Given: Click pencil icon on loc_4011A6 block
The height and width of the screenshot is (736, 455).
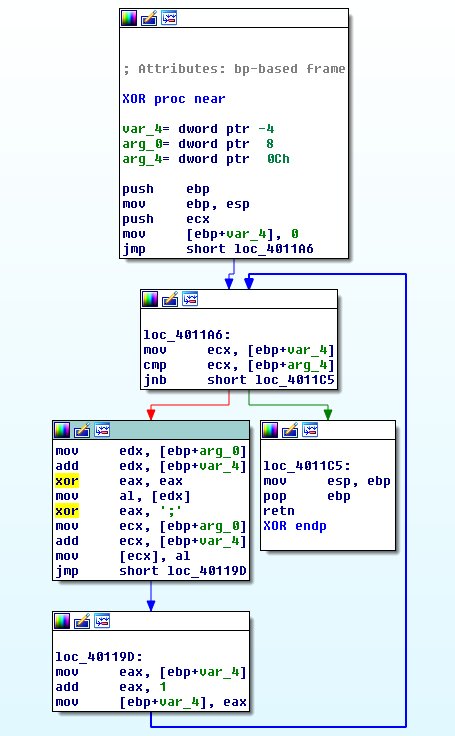Looking at the screenshot, I should tap(170, 299).
